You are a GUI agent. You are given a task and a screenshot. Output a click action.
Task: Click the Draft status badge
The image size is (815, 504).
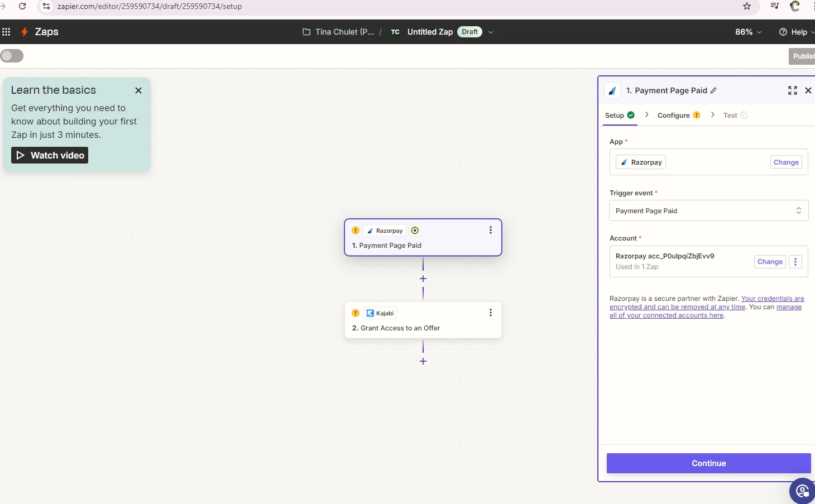[x=469, y=32]
